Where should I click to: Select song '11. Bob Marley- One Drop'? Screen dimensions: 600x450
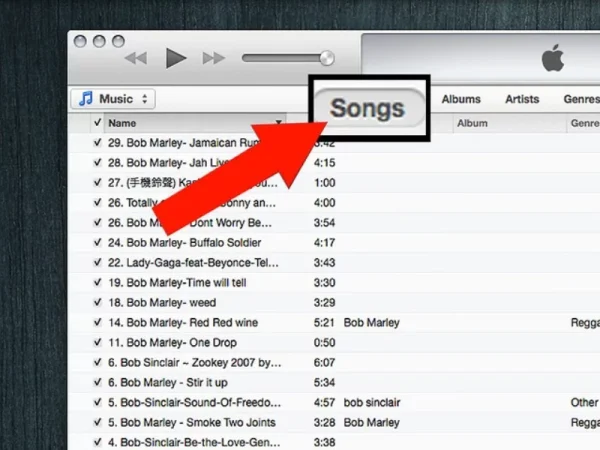(x=172, y=342)
